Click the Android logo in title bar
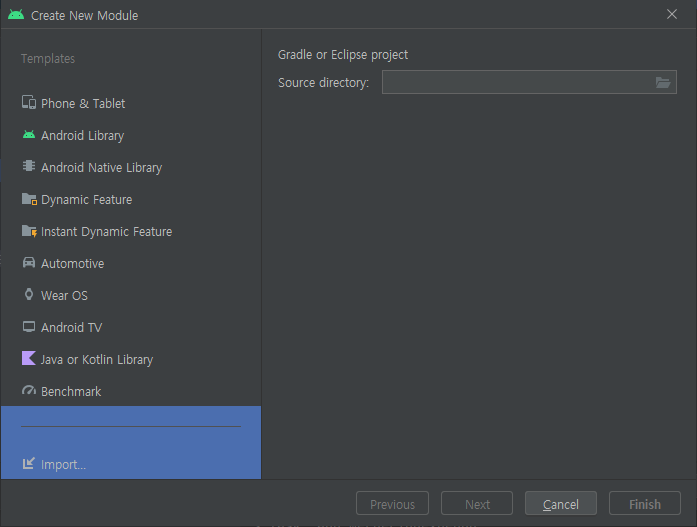 pyautogui.click(x=16, y=15)
